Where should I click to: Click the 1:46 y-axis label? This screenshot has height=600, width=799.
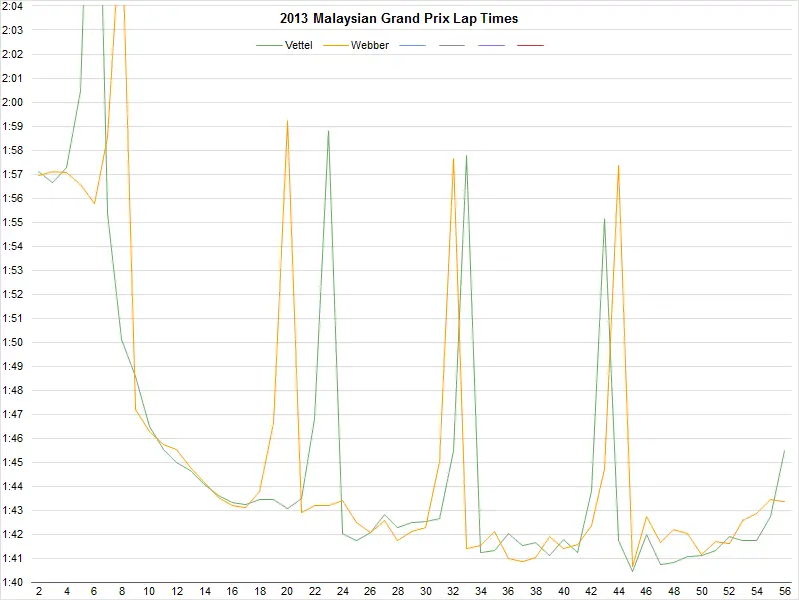point(13,438)
